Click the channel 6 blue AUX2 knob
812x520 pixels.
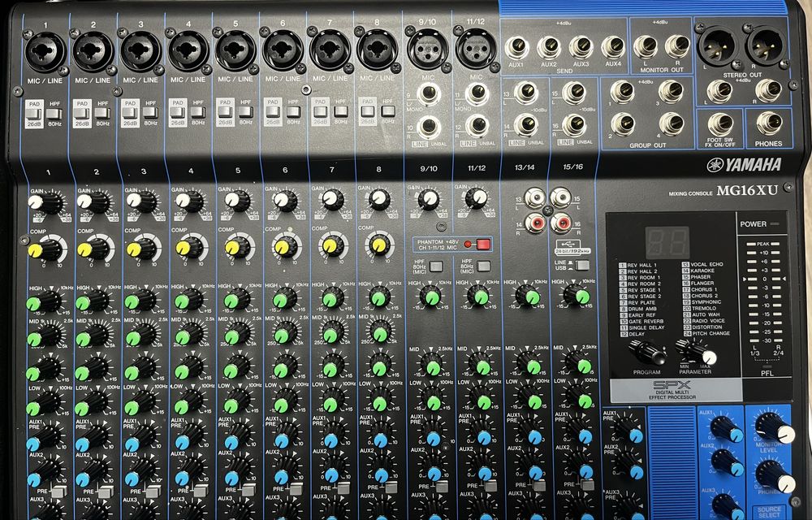pos(285,472)
